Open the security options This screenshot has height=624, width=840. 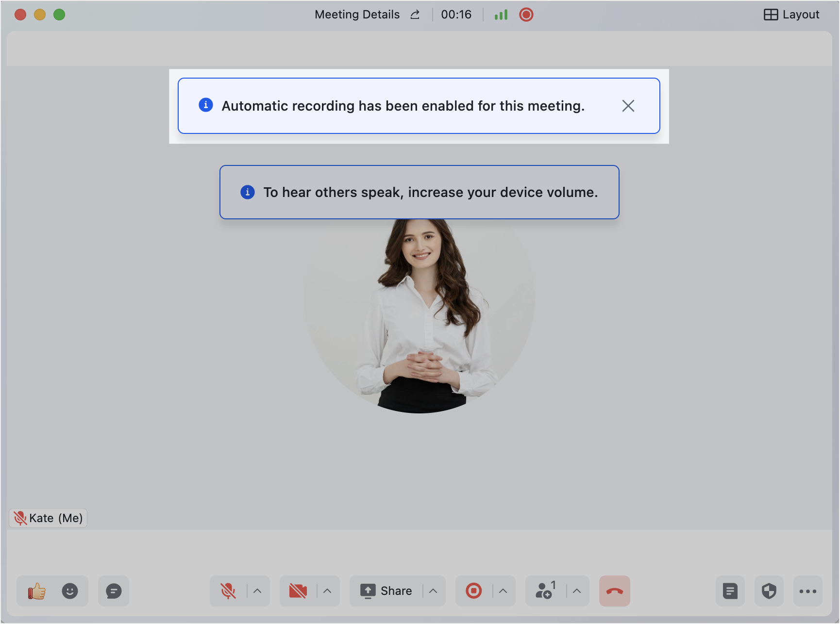point(769,591)
